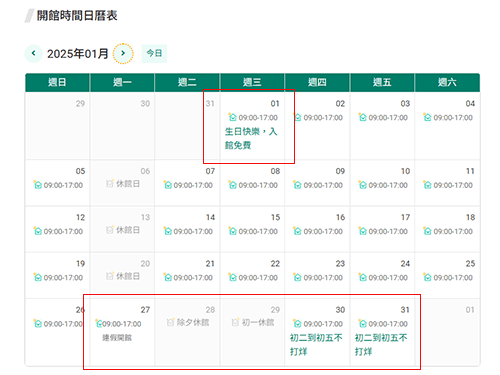Image resolution: width=500 pixels, height=375 pixels.
Task: Click the 09:00-17:00 hours on day 24
Action: coord(388,278)
